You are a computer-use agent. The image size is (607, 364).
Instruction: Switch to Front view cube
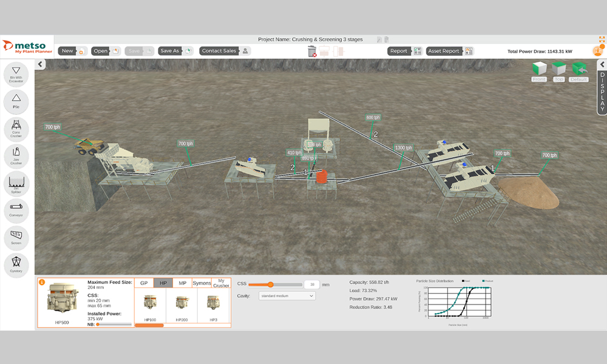539,70
